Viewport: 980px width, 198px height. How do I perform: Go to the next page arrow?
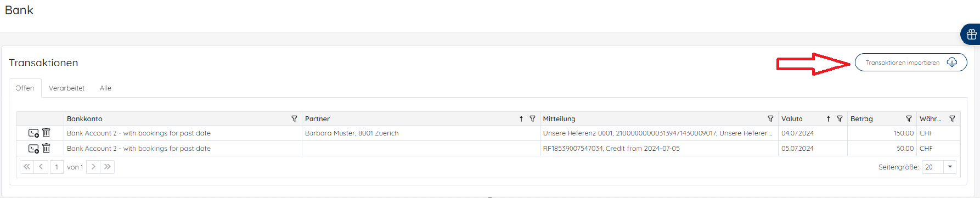point(93,167)
